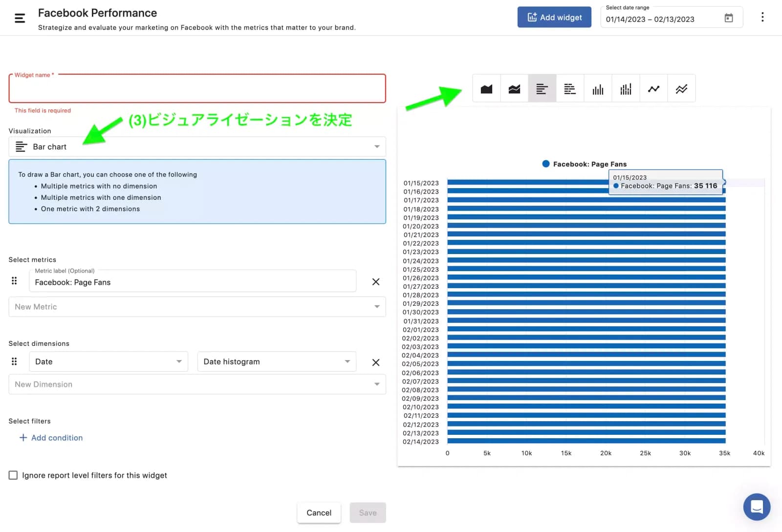Choose the stacked area chart icon
Screen dimensions: 782x532
click(514, 89)
